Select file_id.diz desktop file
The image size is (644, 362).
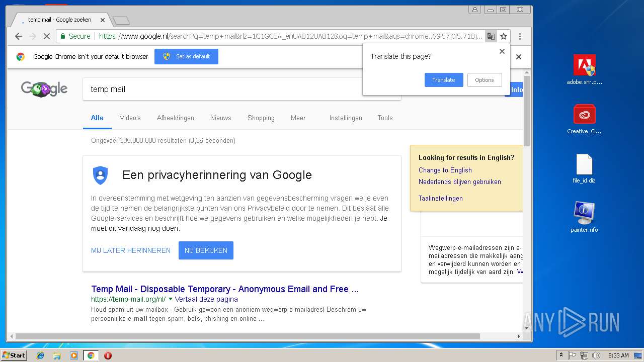(584, 168)
